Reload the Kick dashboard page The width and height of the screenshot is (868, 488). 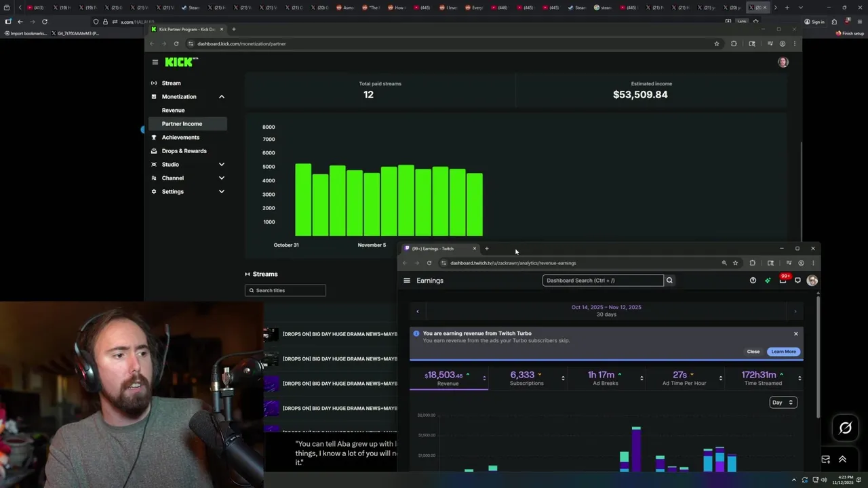pos(176,43)
